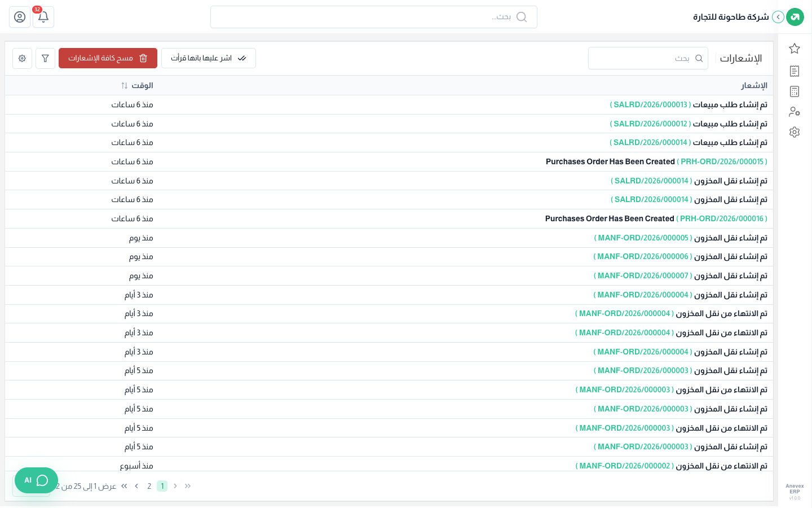Open link PRH-ORD/2026/000016
812x508 pixels.
(x=722, y=219)
